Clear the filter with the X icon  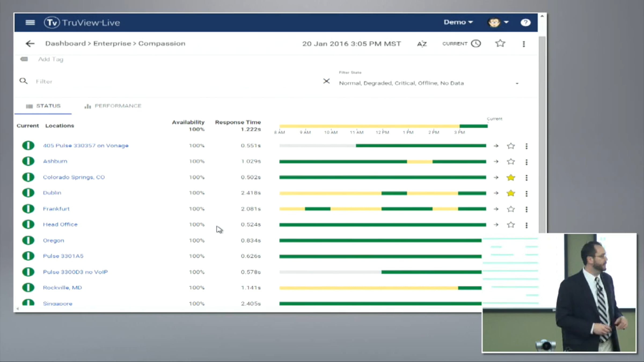pos(326,81)
